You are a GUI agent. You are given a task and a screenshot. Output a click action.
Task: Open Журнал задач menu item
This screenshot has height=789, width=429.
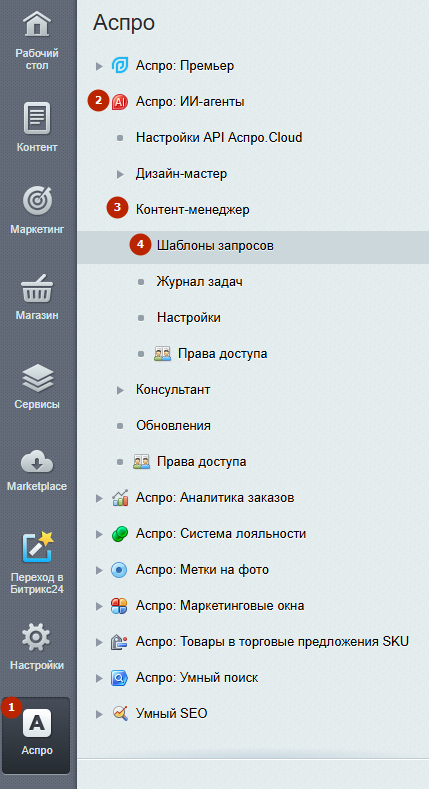tap(200, 281)
